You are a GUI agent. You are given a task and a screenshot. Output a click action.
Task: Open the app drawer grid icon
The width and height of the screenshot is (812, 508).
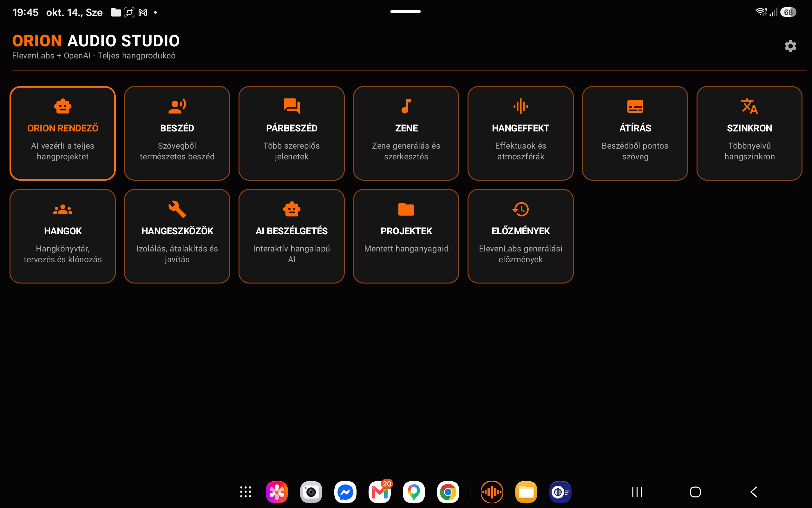[246, 492]
